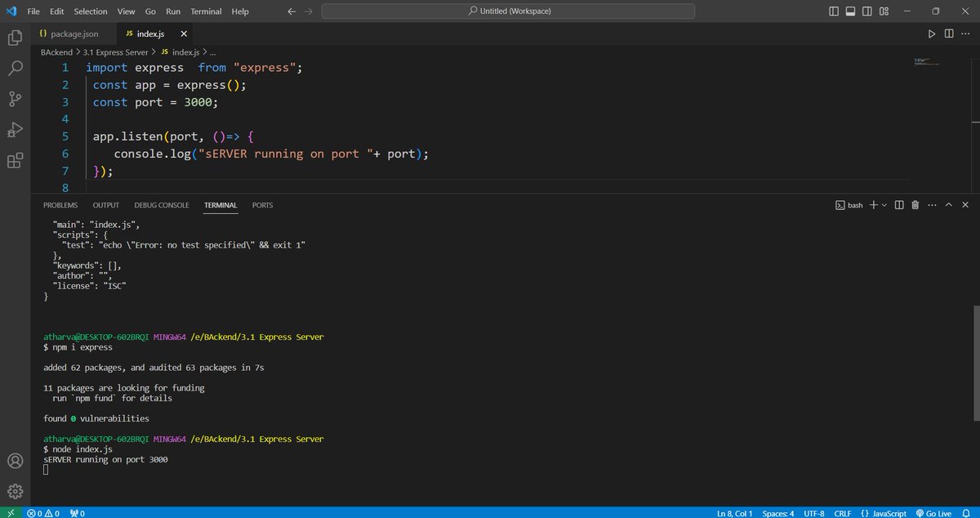Open Source Control in the Activity Bar
980x518 pixels.
coord(15,98)
